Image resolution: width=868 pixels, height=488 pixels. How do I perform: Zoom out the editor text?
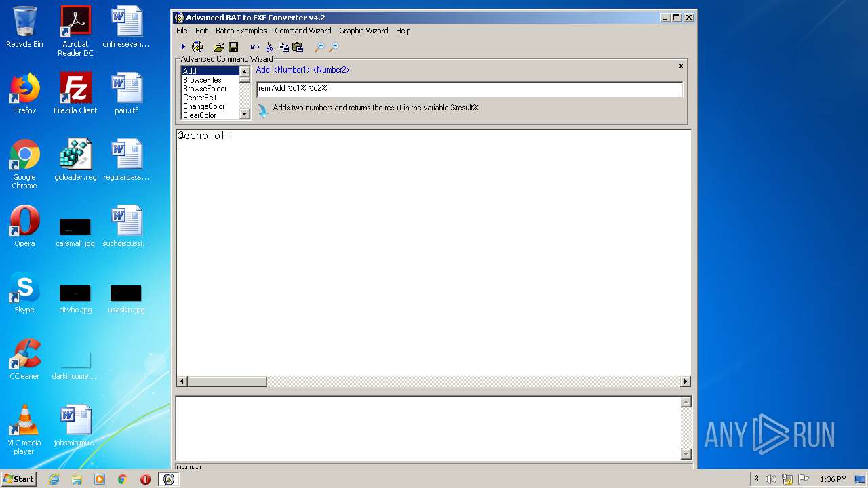pos(334,47)
